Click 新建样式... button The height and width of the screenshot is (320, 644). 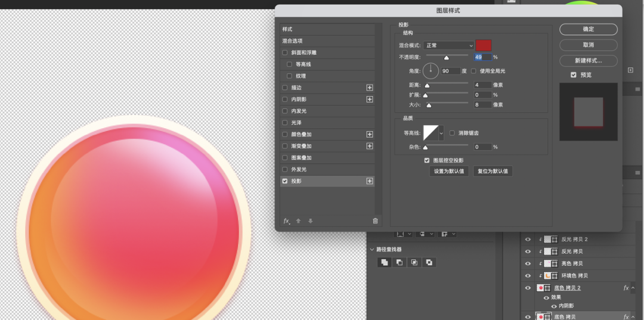[x=588, y=61]
